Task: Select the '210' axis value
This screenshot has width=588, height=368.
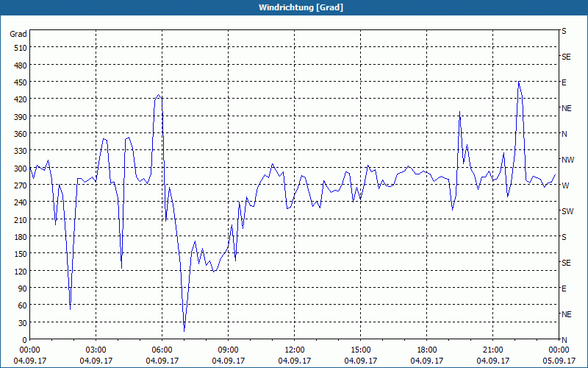Action: click(21, 219)
